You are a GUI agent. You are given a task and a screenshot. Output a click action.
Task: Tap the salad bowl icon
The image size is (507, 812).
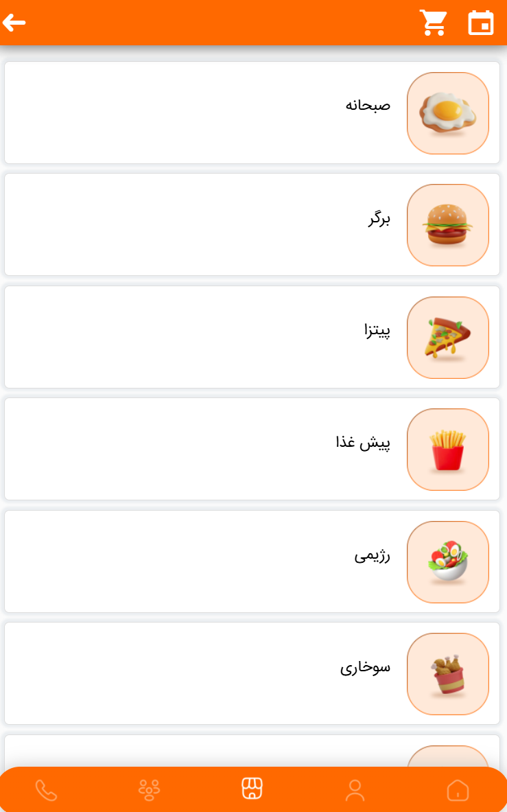(447, 562)
